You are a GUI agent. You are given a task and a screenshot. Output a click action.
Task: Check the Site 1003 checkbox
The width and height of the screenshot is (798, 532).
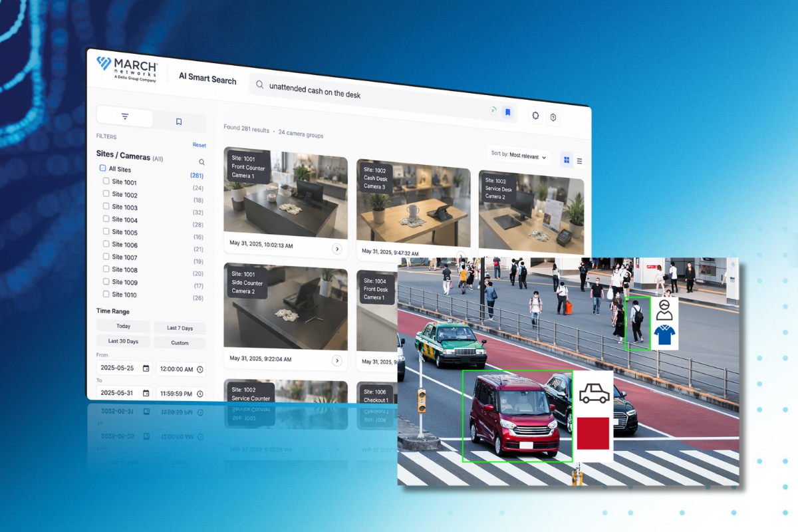(x=106, y=206)
